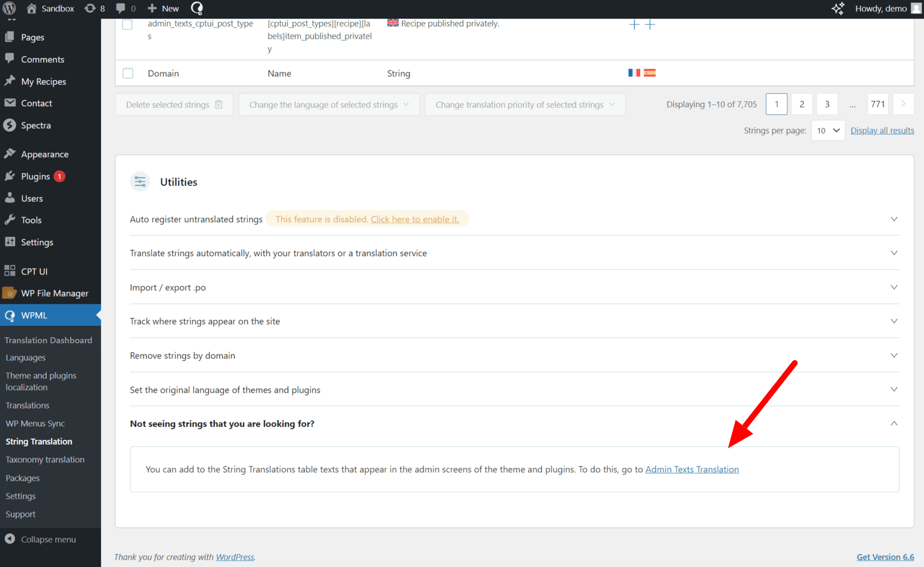Click the CPT UI grid icon
924x567 pixels.
10,271
